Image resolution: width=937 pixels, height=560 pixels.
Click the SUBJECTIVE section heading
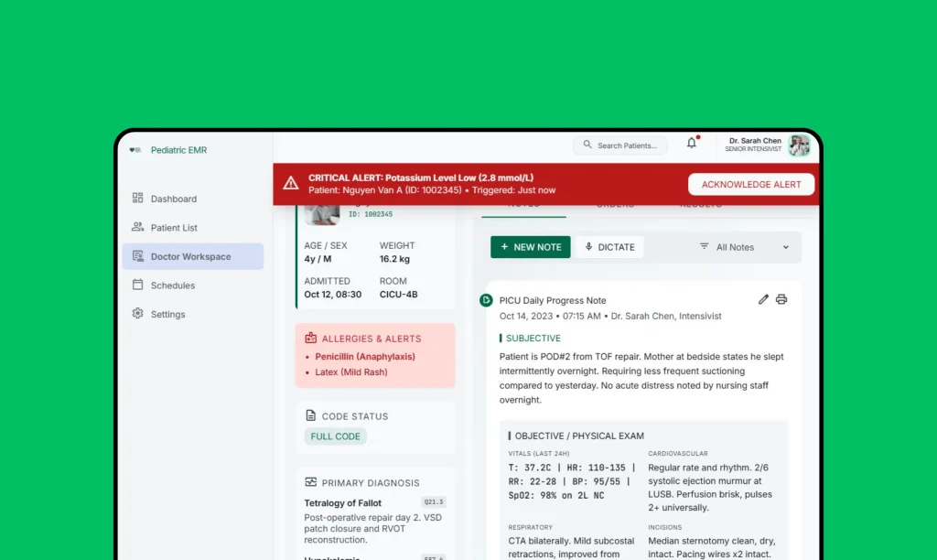[533, 339]
